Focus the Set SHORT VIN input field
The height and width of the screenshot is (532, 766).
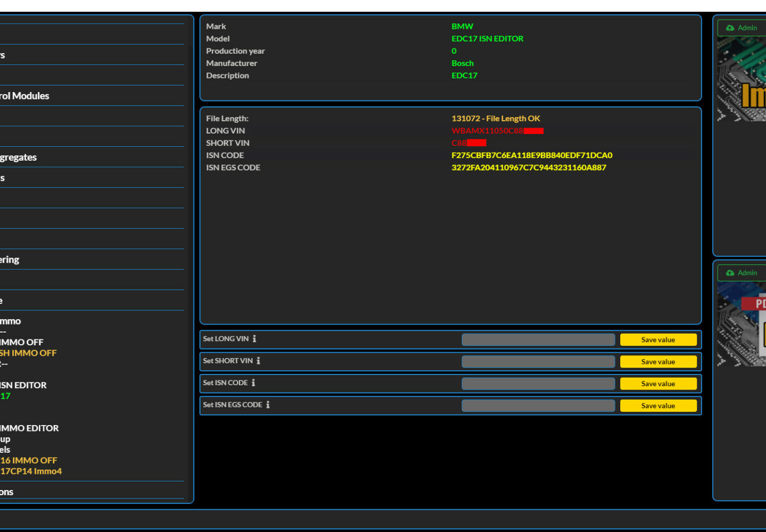pyautogui.click(x=538, y=362)
